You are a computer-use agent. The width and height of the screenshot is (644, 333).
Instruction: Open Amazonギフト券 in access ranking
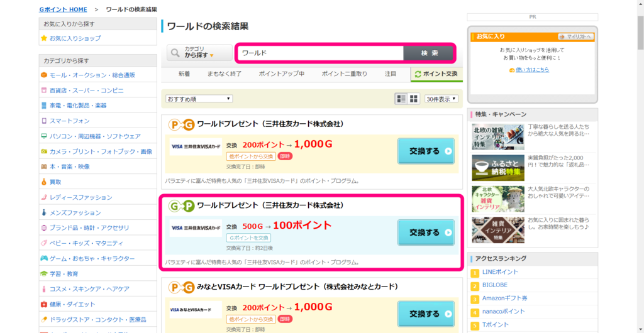pyautogui.click(x=504, y=298)
